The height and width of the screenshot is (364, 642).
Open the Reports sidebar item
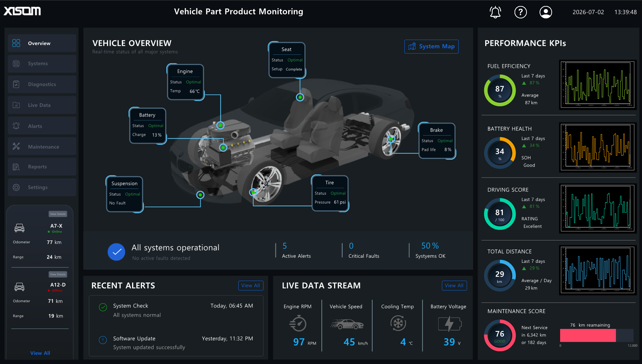coord(42,167)
